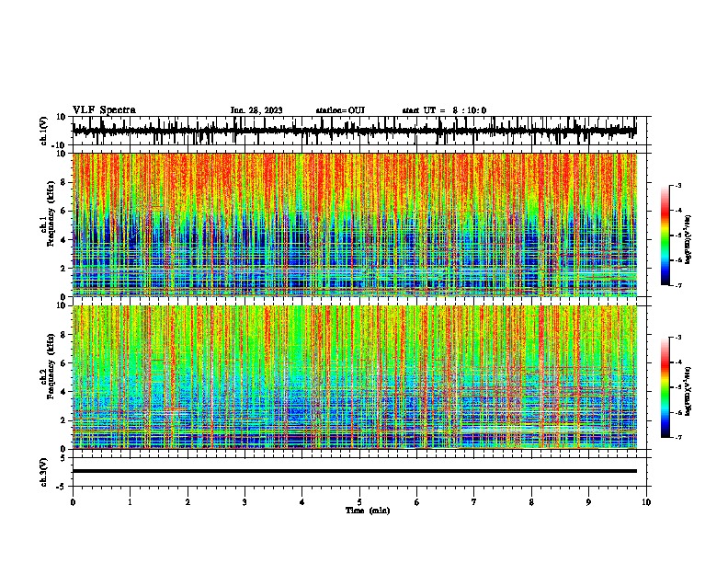Click the time axis tick label "1"

[130, 502]
